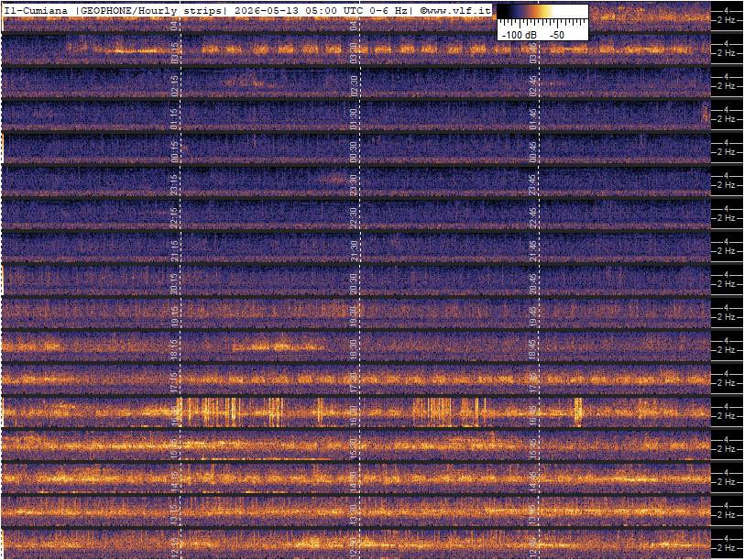The width and height of the screenshot is (744, 560).
Task: Click the 14:15 time marker
Action: (x=174, y=482)
